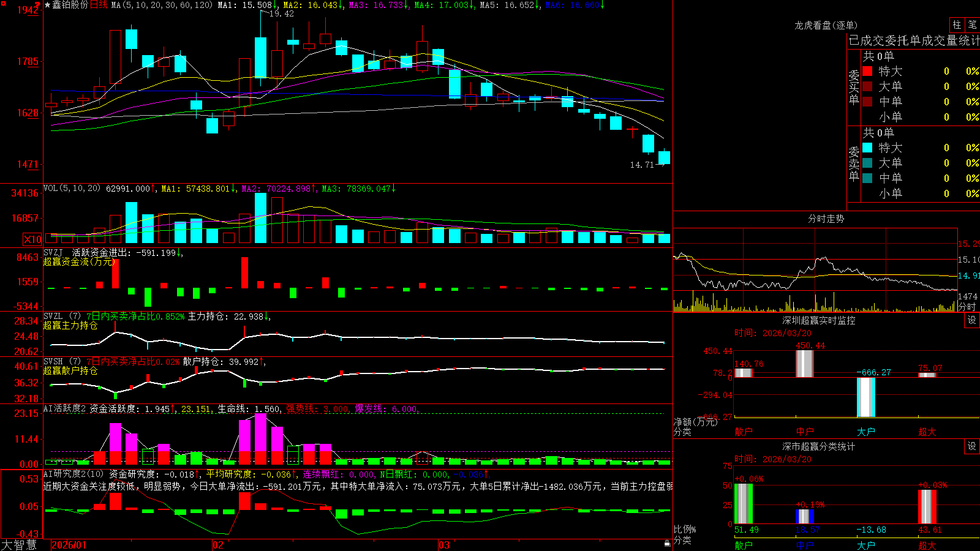
Task: Click the star icon before 鑫铂股份
Action: [x=47, y=5]
